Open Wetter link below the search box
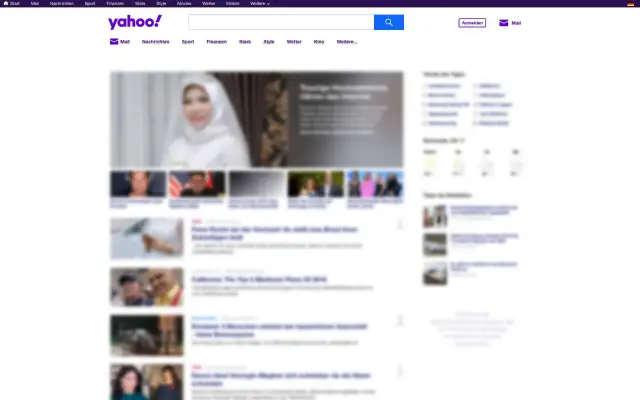 click(x=294, y=42)
